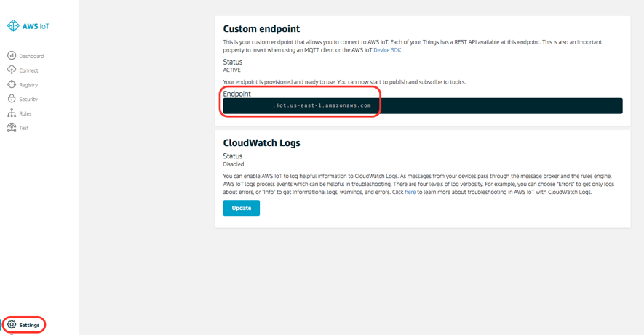Open the Registry section label
This screenshot has height=335, width=644.
[x=28, y=85]
